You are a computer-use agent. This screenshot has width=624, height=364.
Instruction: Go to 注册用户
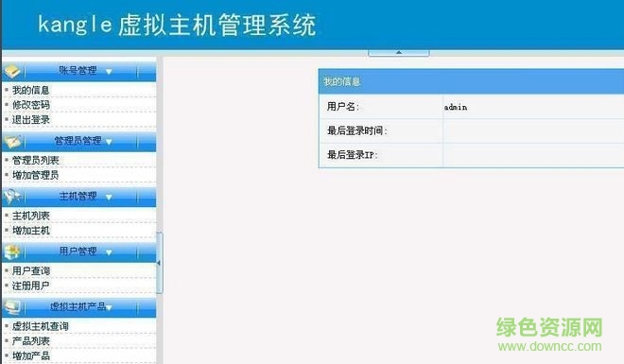(x=31, y=286)
